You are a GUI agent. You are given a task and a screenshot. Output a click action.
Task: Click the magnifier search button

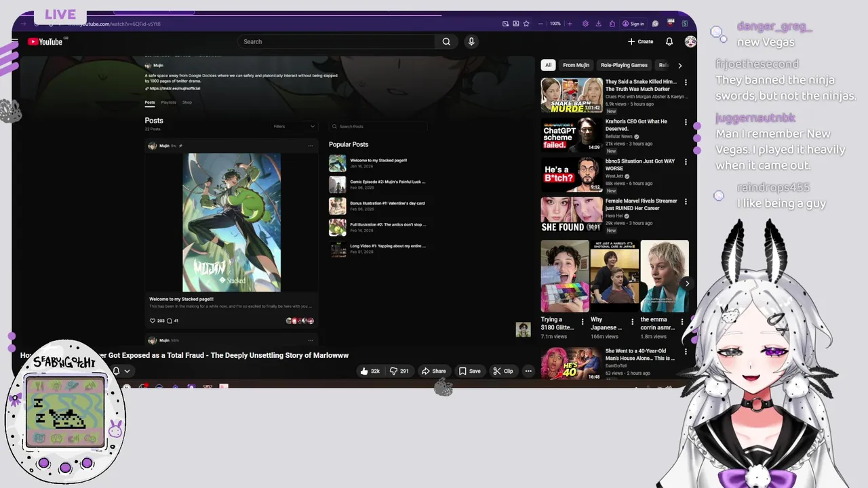click(x=446, y=41)
